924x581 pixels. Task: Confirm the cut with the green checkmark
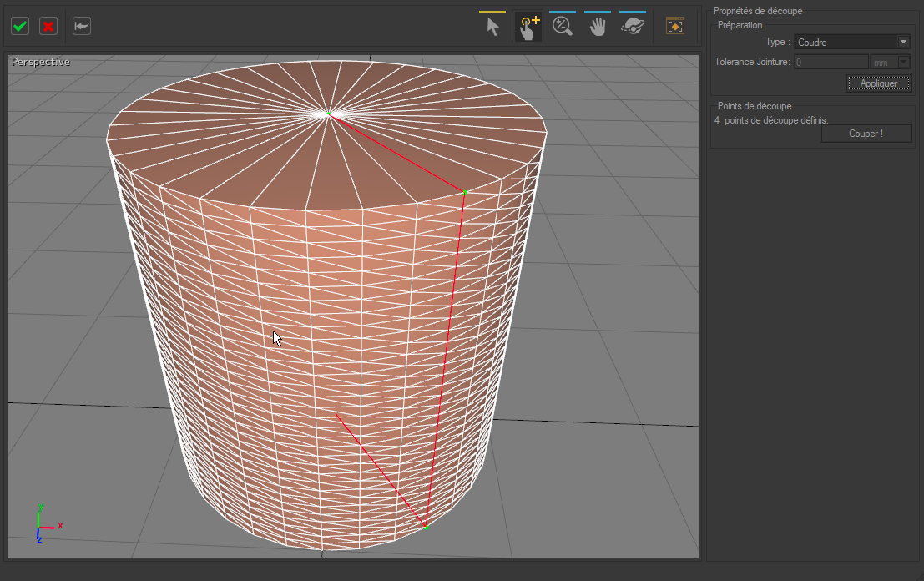[x=20, y=26]
